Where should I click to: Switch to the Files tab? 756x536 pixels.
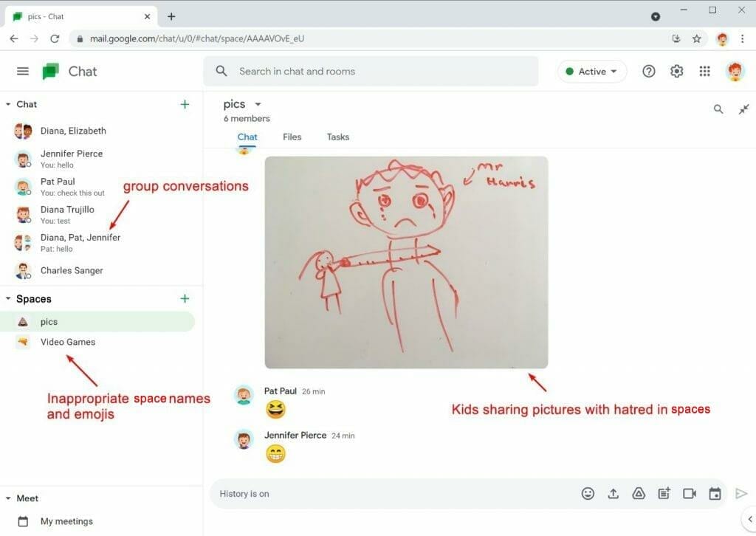click(x=292, y=137)
